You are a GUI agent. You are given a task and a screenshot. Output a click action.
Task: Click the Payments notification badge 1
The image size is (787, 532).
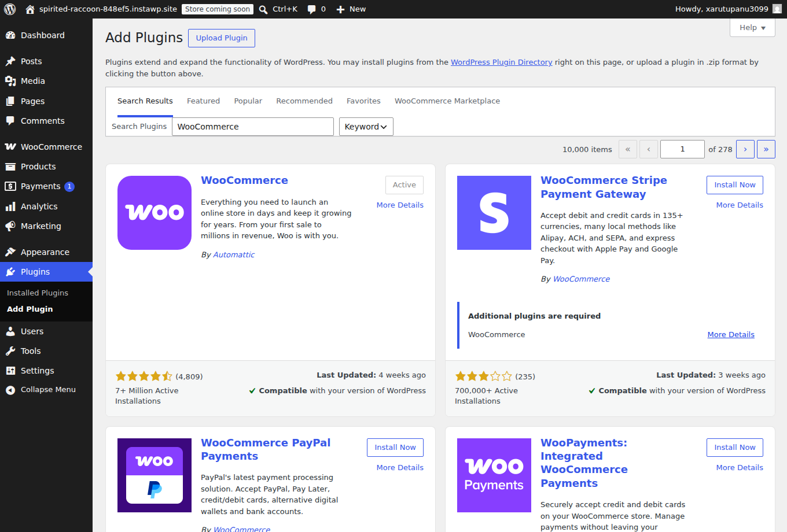pyautogui.click(x=69, y=186)
